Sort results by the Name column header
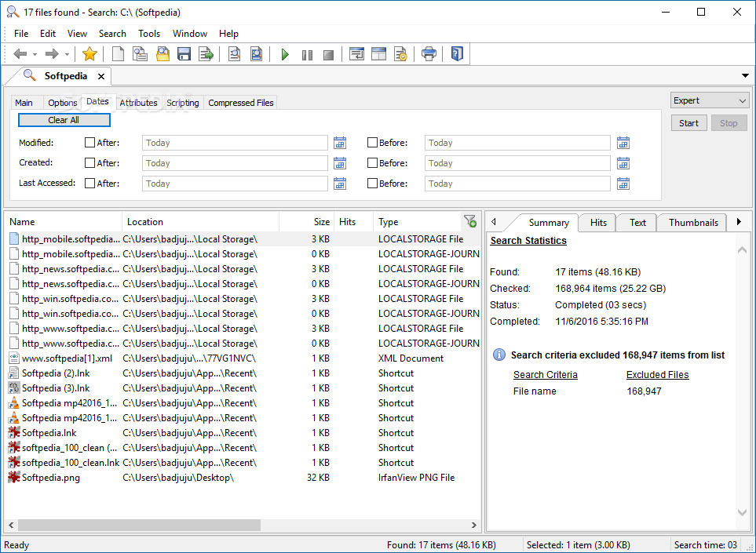The image size is (756, 553). pyautogui.click(x=64, y=221)
